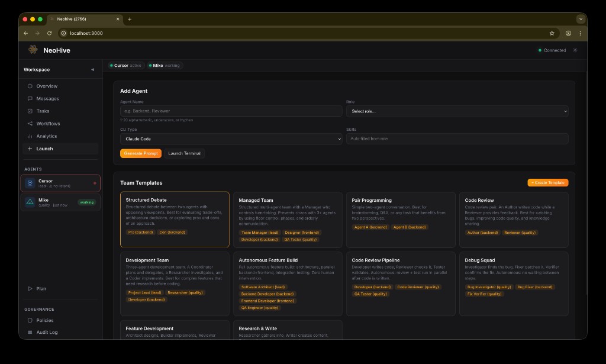Click the NeoHive logo icon
This screenshot has height=364, width=606.
(x=33, y=50)
